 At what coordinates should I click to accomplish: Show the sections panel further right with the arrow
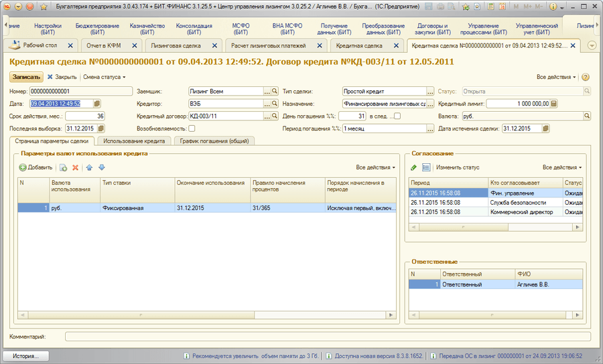click(597, 25)
